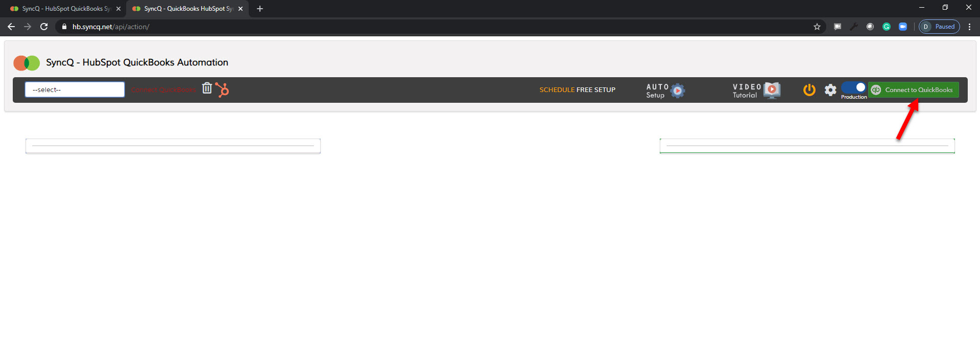
Task: Open the Paused profile button
Action: pyautogui.click(x=940, y=27)
